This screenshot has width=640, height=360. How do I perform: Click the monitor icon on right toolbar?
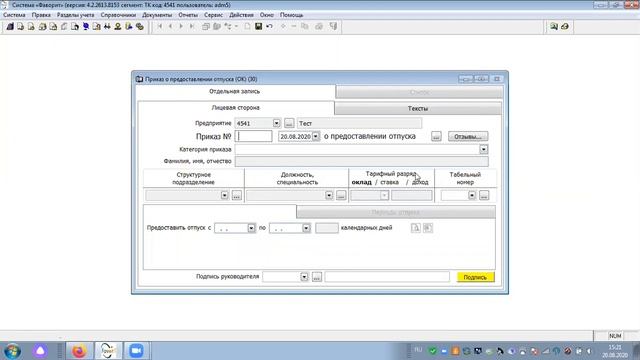[554, 27]
